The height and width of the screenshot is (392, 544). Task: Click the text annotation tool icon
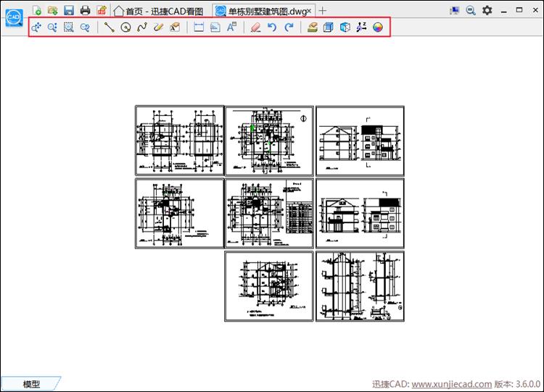click(175, 27)
